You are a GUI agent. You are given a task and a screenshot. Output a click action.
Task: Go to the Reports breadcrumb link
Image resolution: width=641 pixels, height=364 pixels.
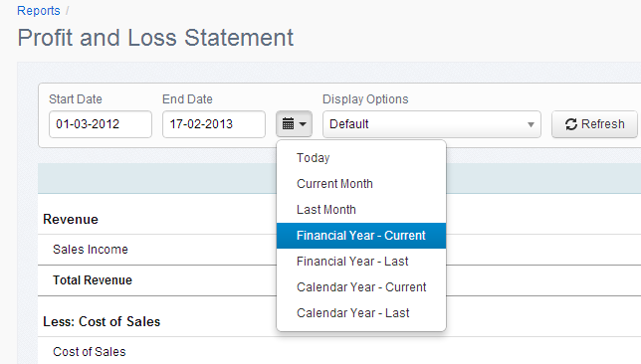coord(39,11)
